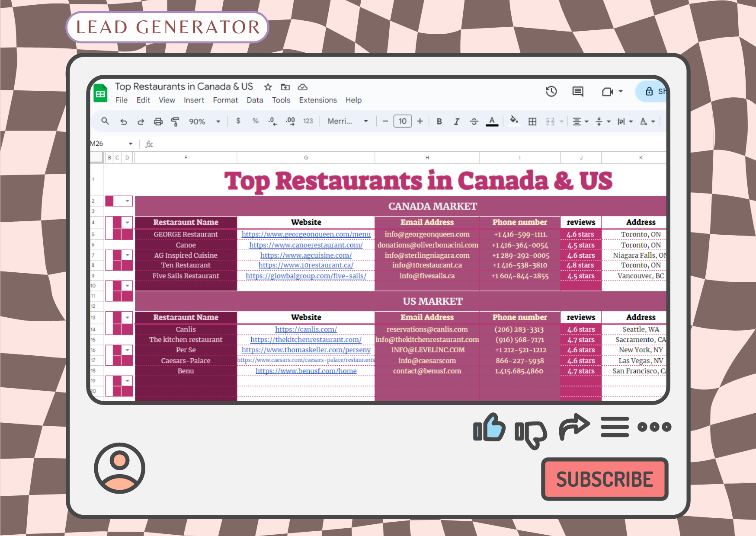
Task: Toggle strikethrough formatting
Action: (x=474, y=121)
